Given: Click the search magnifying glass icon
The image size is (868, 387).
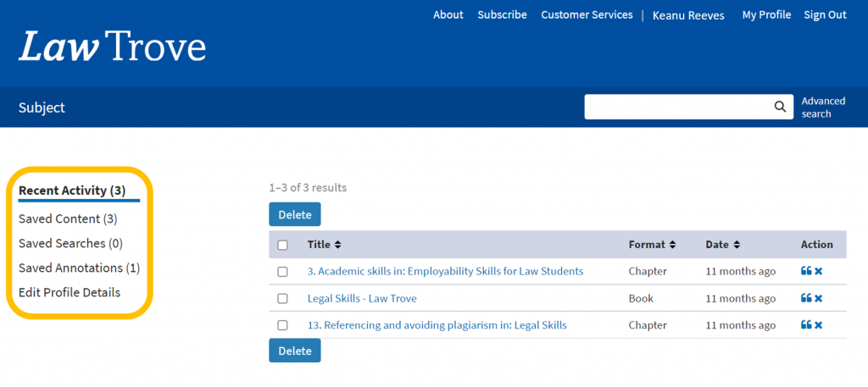Looking at the screenshot, I should 779,107.
